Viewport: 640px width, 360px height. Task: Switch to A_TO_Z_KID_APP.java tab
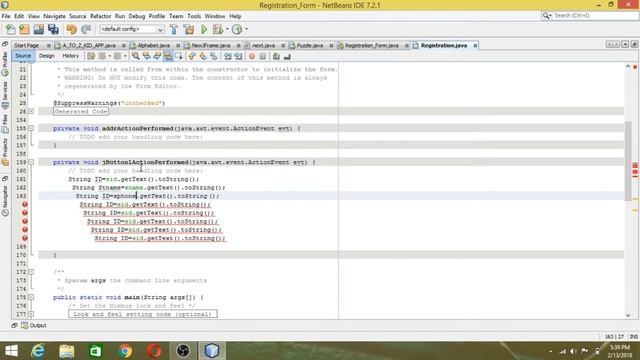tap(89, 45)
